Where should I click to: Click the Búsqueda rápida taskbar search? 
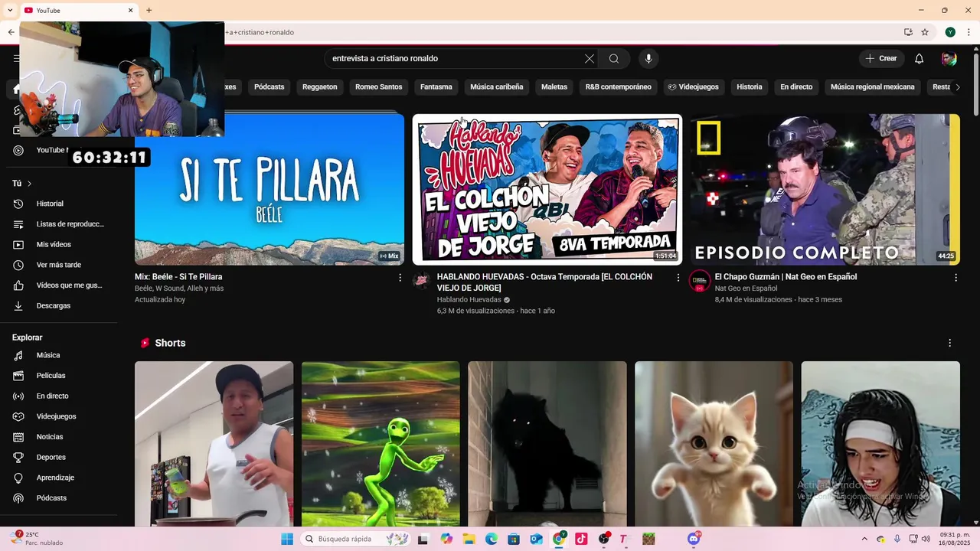click(x=356, y=540)
